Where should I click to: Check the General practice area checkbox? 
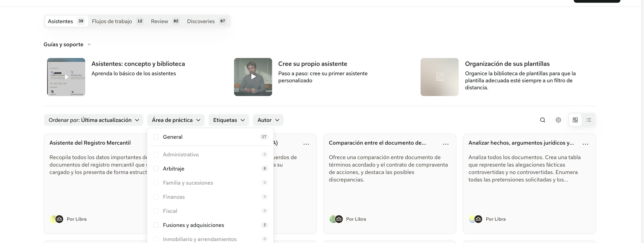pyautogui.click(x=156, y=137)
